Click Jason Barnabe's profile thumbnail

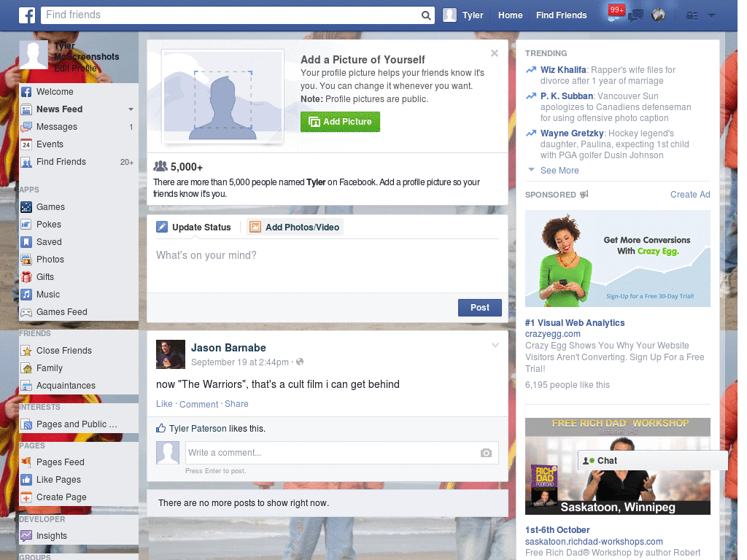click(x=171, y=354)
